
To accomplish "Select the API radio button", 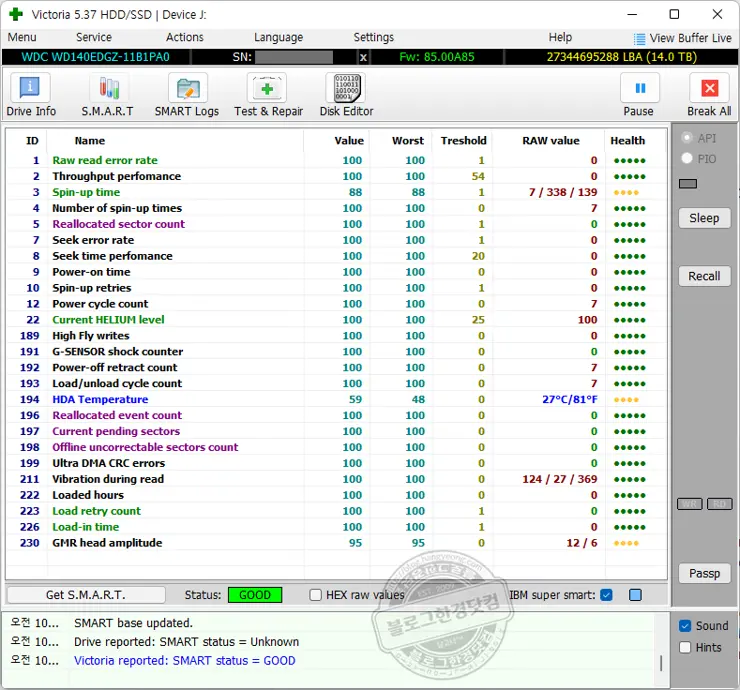I will point(687,138).
